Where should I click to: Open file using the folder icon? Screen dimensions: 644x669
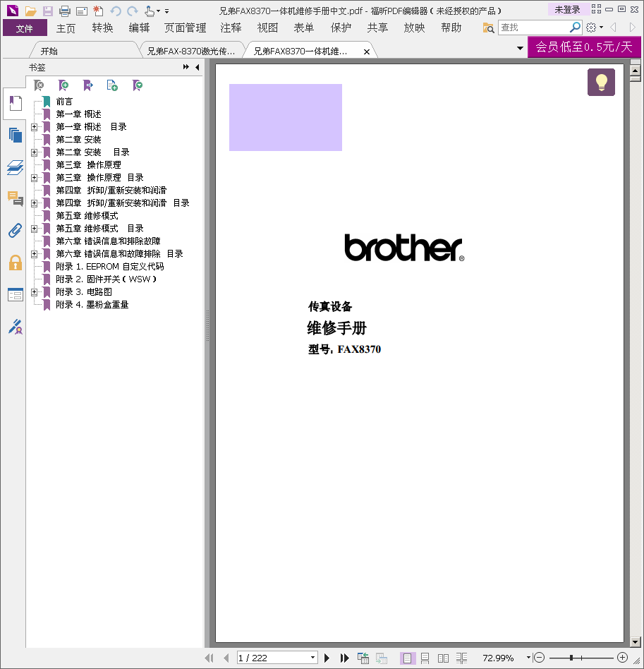pos(30,11)
